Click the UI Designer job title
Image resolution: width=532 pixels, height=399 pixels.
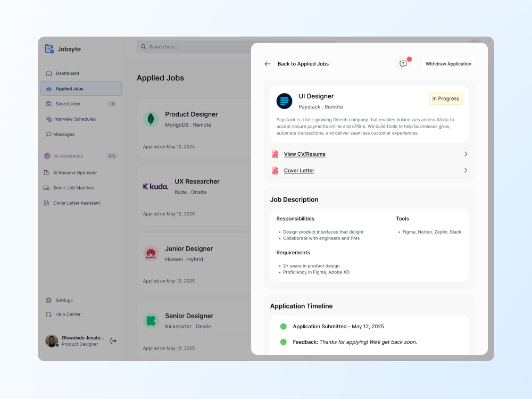(x=316, y=96)
